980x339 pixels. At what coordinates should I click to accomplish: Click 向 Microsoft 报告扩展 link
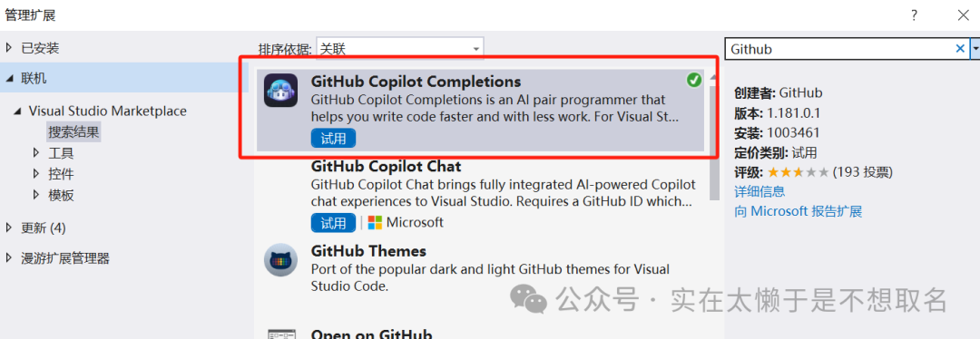click(x=799, y=211)
